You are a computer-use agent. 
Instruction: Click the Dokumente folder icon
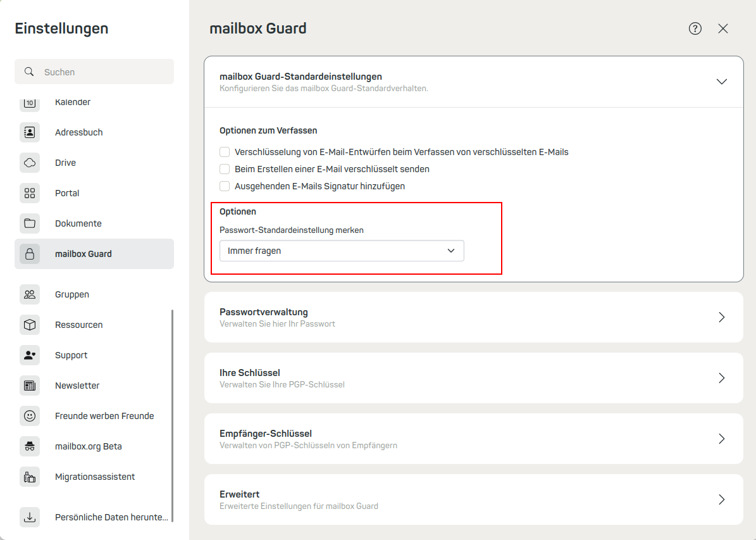(x=30, y=223)
